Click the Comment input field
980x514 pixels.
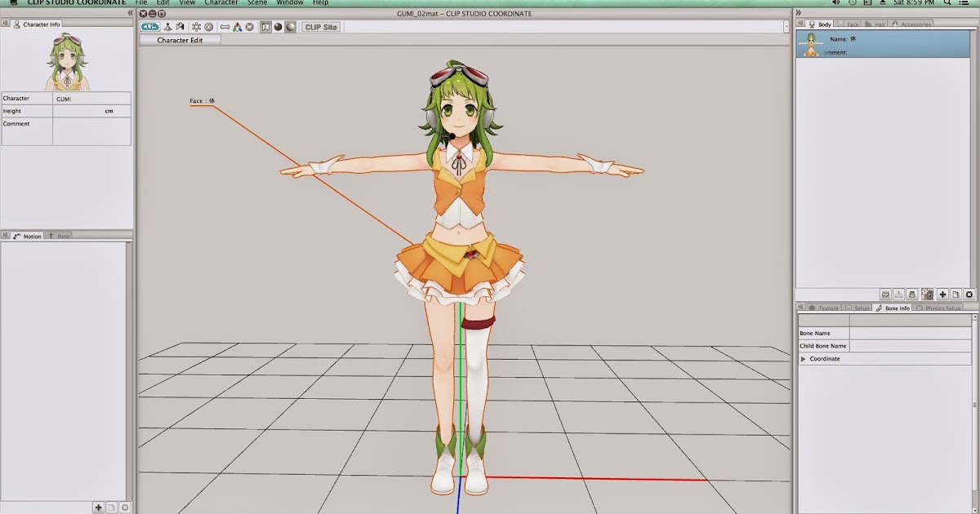coord(91,131)
